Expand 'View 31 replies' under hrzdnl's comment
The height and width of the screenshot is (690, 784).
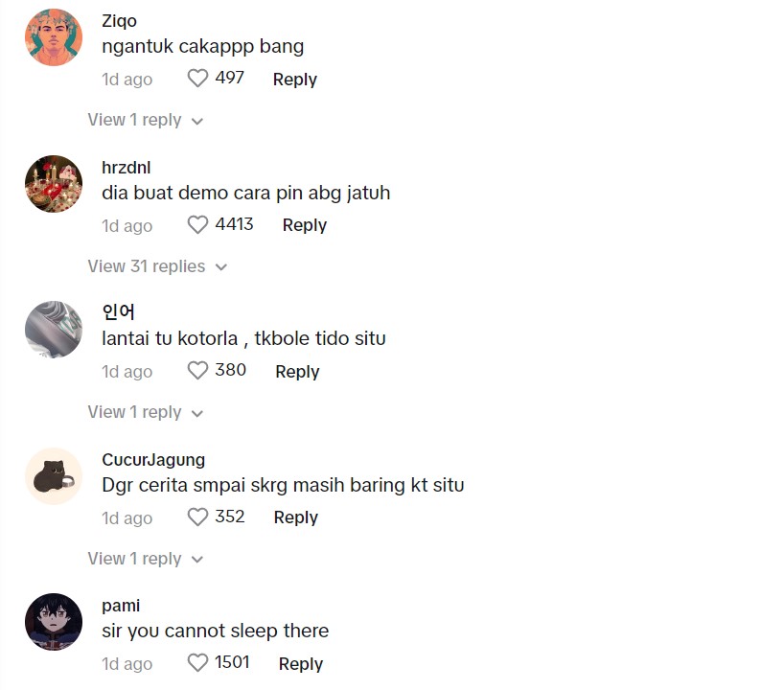(x=157, y=266)
